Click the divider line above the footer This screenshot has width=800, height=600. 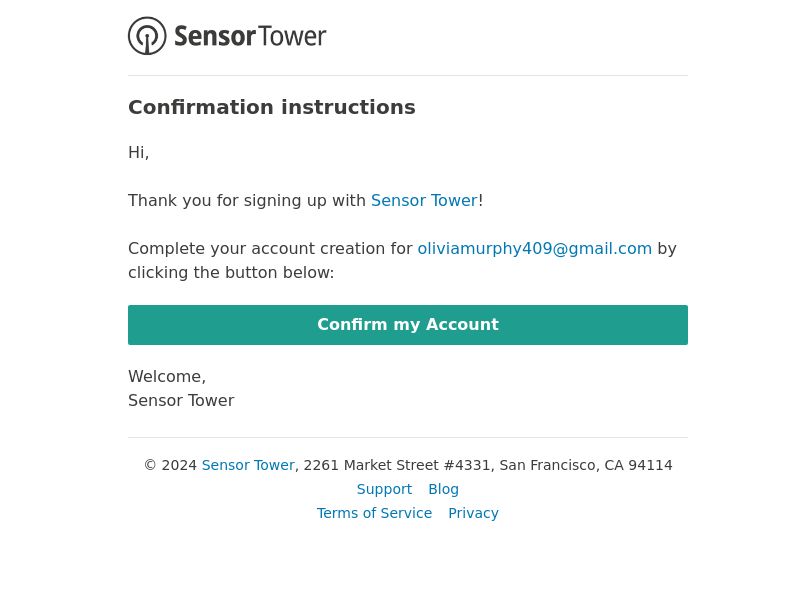[408, 437]
